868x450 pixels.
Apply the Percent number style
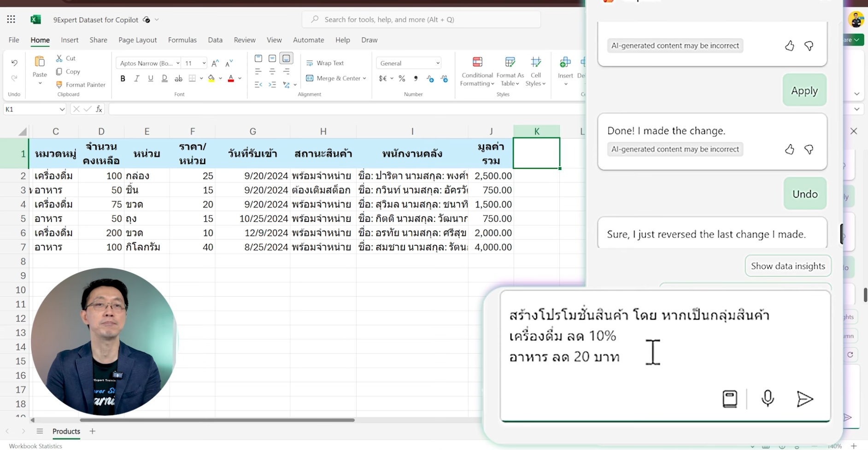tap(402, 78)
